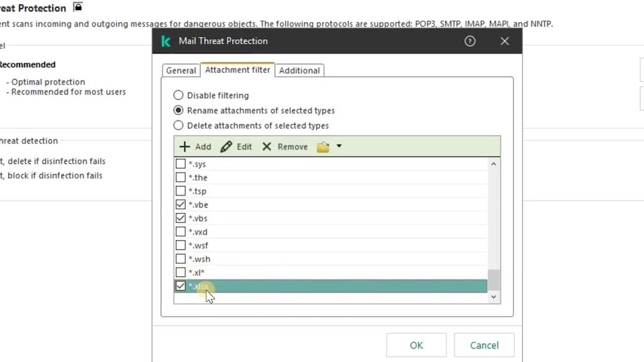
Task: Select the *.vbe list row text
Action: [198, 205]
